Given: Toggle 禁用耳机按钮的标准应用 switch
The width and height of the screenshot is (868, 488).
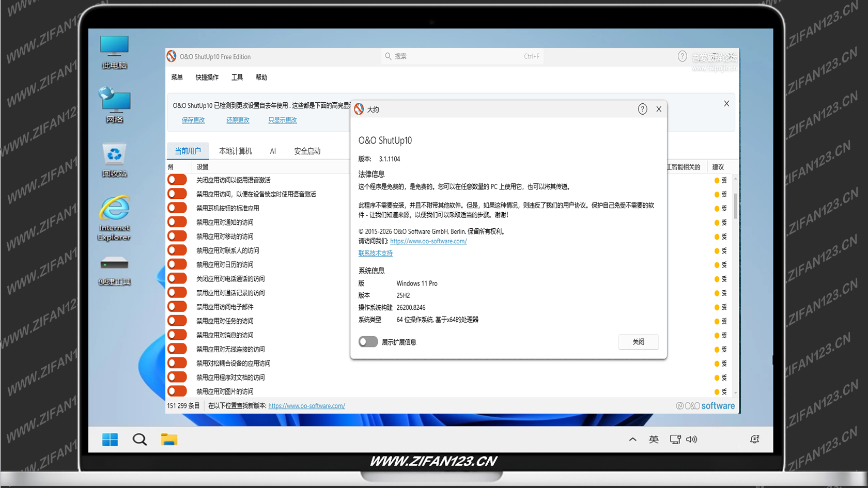Looking at the screenshot, I should pyautogui.click(x=177, y=208).
